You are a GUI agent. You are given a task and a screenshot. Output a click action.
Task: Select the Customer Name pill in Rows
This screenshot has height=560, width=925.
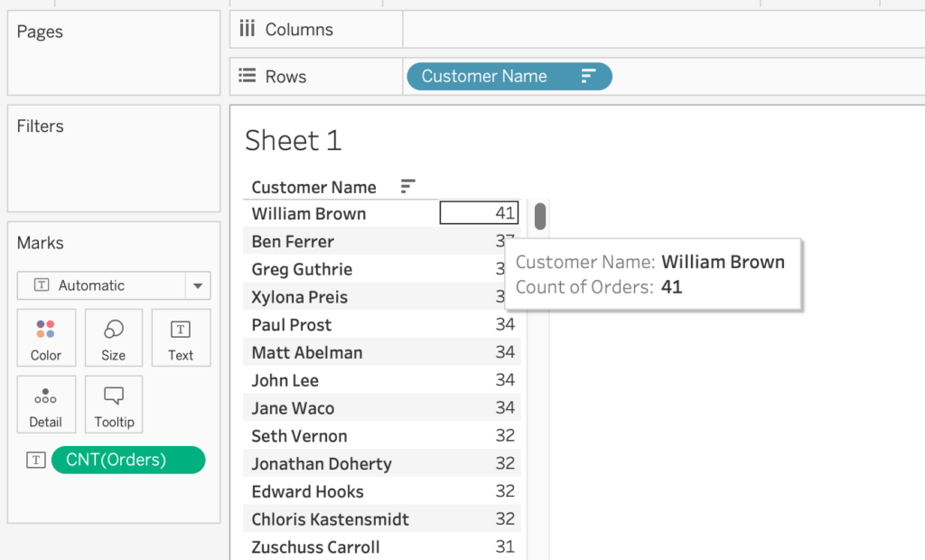coord(484,77)
